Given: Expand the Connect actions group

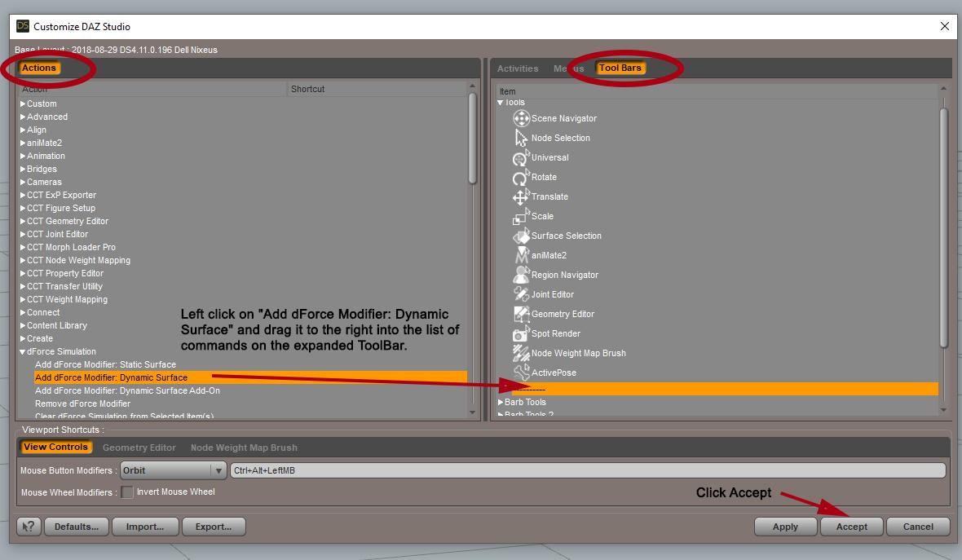Looking at the screenshot, I should point(23,312).
